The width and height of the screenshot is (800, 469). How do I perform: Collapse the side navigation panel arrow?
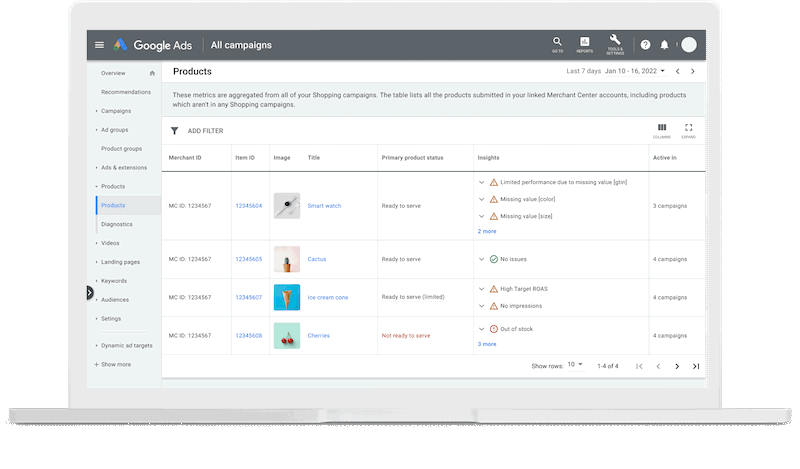(90, 293)
